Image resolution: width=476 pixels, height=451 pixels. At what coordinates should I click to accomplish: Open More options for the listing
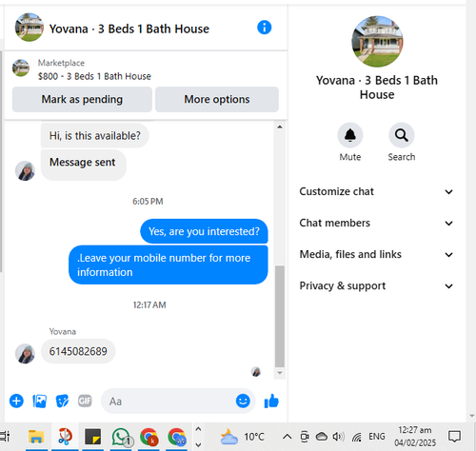(217, 99)
